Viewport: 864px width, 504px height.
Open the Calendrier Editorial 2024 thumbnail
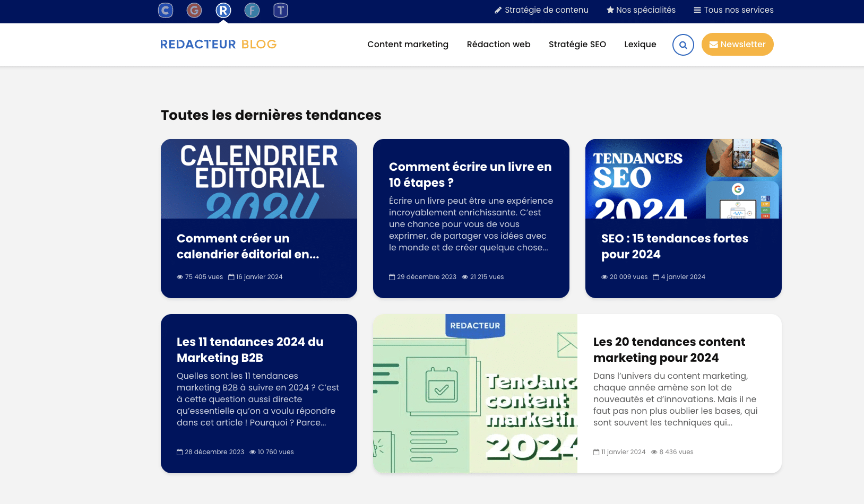coord(259,179)
